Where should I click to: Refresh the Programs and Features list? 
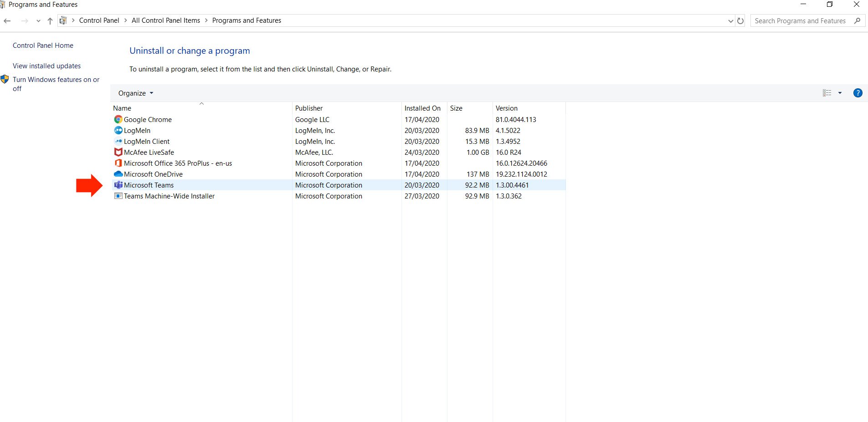[740, 21]
